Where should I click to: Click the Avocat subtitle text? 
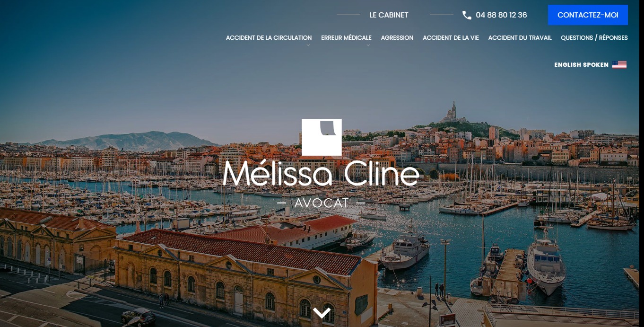(x=322, y=203)
